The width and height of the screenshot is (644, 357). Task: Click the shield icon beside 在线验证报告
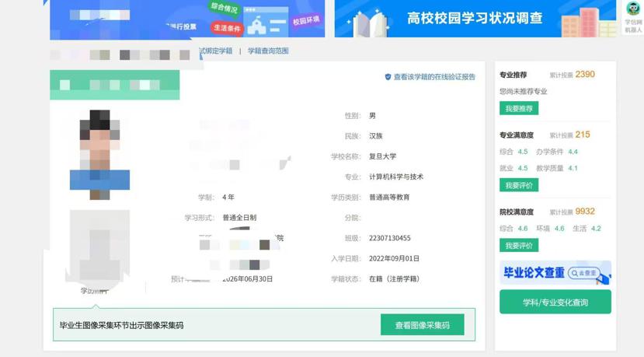point(388,77)
